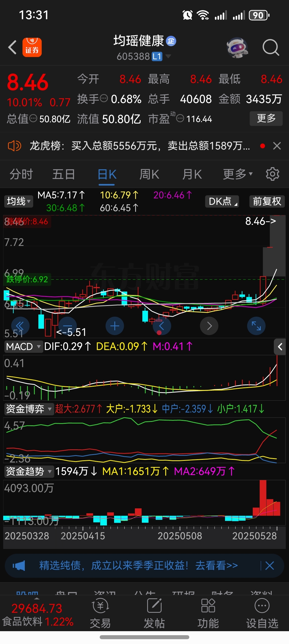
Task: Tap the DIF:0.29 MACD value
Action: pyautogui.click(x=67, y=347)
